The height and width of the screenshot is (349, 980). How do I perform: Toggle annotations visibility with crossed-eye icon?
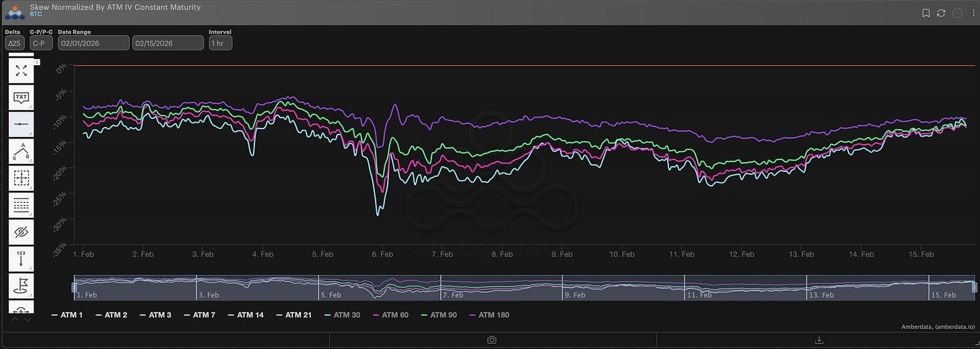(21, 232)
